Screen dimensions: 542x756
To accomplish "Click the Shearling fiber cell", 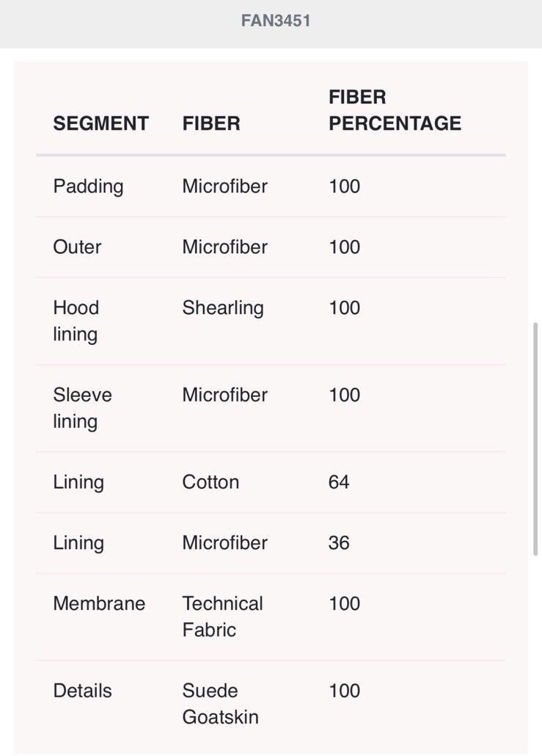I will (222, 308).
